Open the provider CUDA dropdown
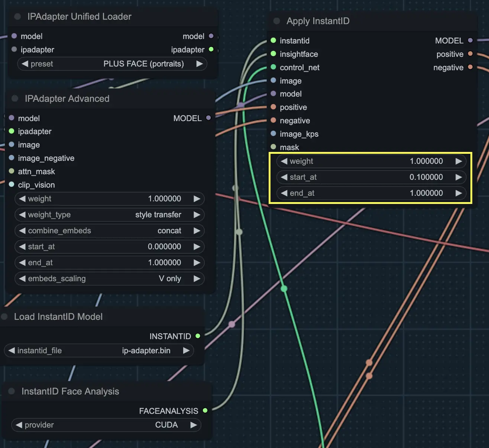 [x=106, y=425]
